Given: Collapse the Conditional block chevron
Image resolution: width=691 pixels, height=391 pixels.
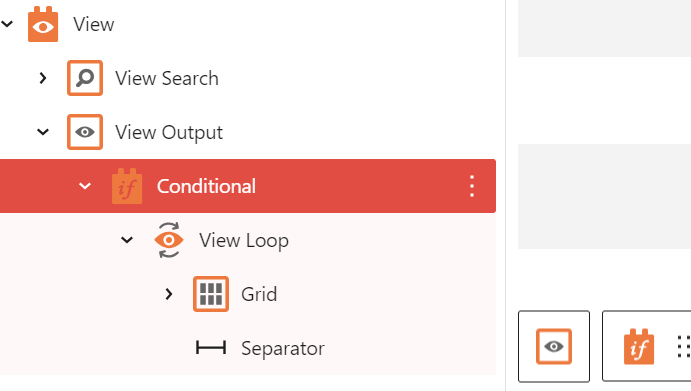Looking at the screenshot, I should pyautogui.click(x=85, y=186).
